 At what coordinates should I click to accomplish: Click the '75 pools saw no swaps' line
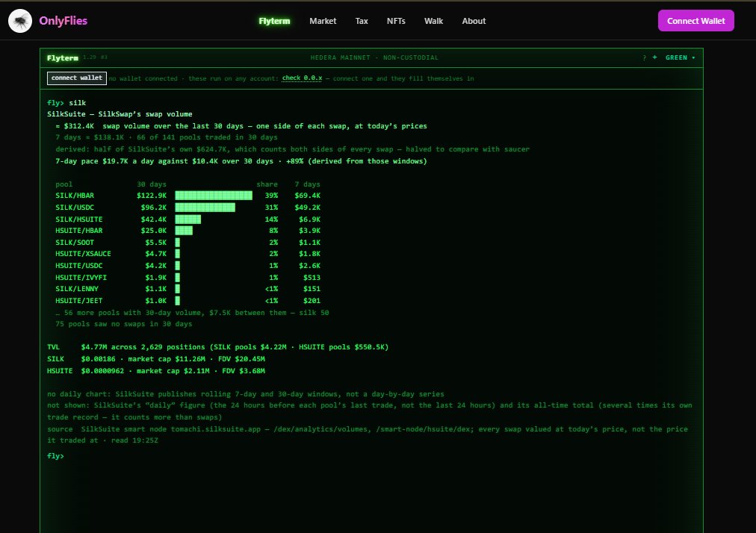pyautogui.click(x=124, y=324)
